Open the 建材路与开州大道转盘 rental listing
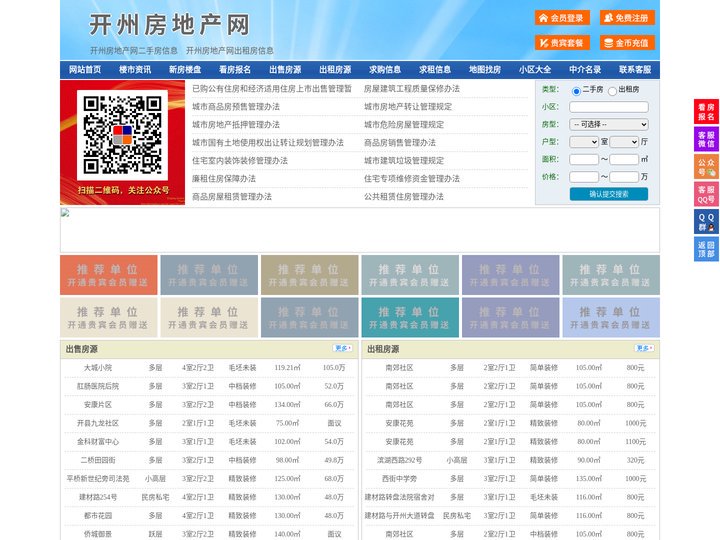 (x=399, y=515)
